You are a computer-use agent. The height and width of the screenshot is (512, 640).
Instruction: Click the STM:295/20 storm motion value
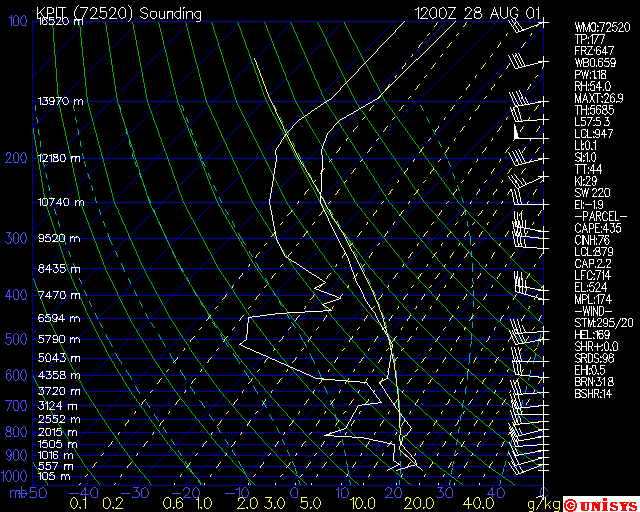coord(602,323)
